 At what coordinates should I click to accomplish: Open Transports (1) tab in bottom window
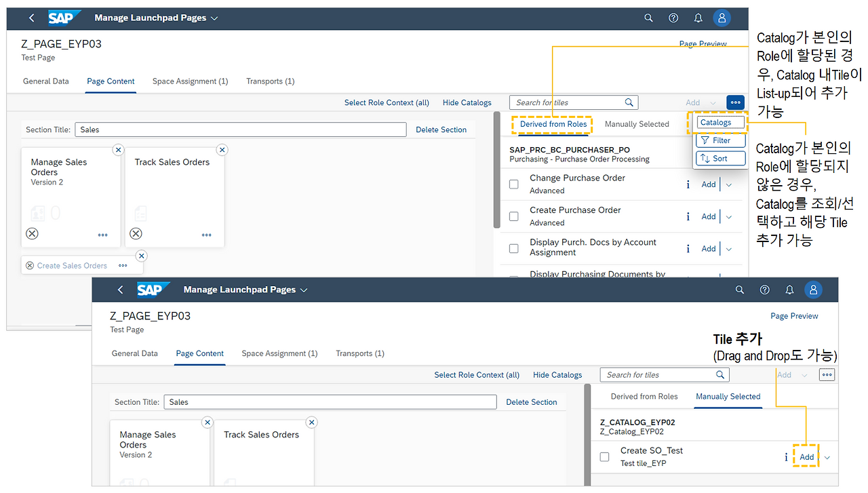[x=360, y=353]
